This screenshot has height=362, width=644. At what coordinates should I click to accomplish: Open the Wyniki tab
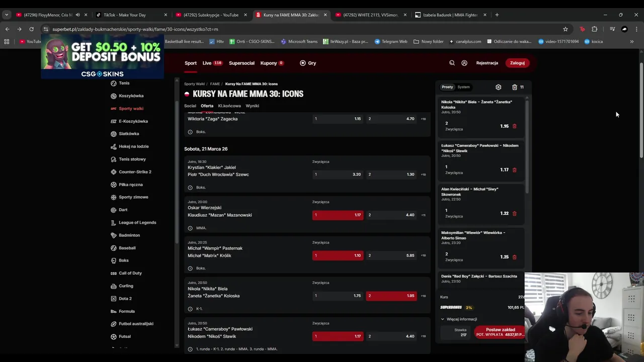pyautogui.click(x=252, y=106)
